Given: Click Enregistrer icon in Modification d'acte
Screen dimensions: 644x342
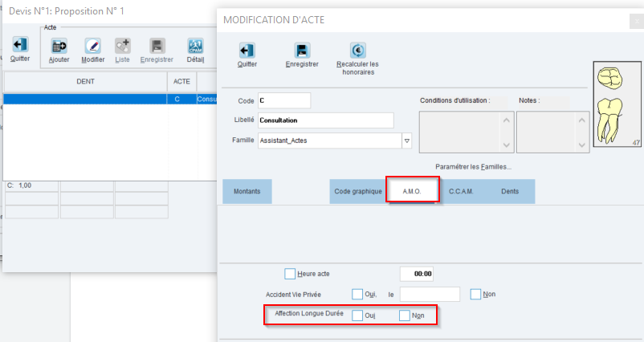Looking at the screenshot, I should (x=302, y=51).
